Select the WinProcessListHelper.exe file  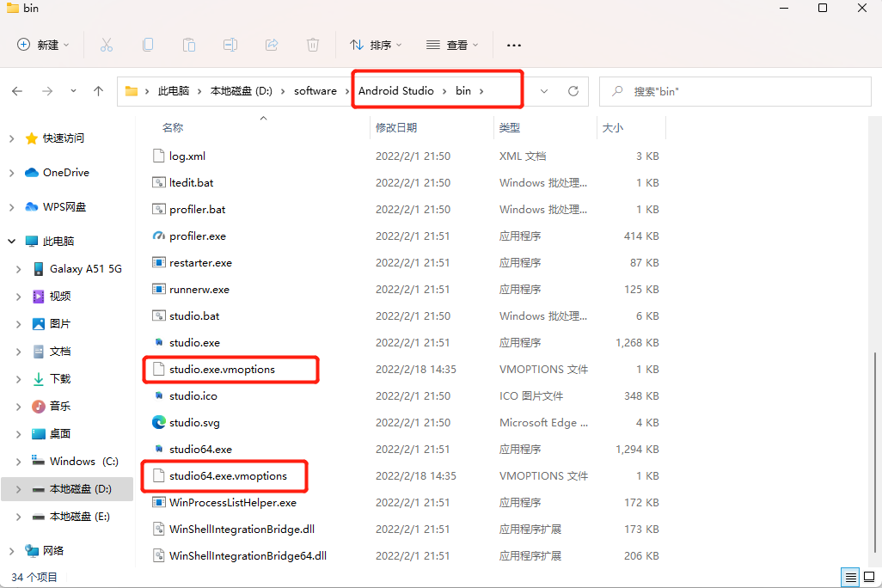tap(233, 503)
